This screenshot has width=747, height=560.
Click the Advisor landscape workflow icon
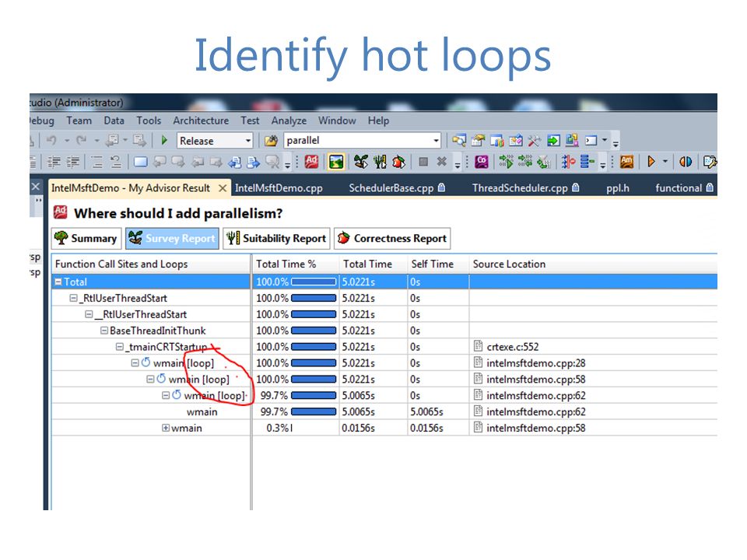click(x=336, y=162)
